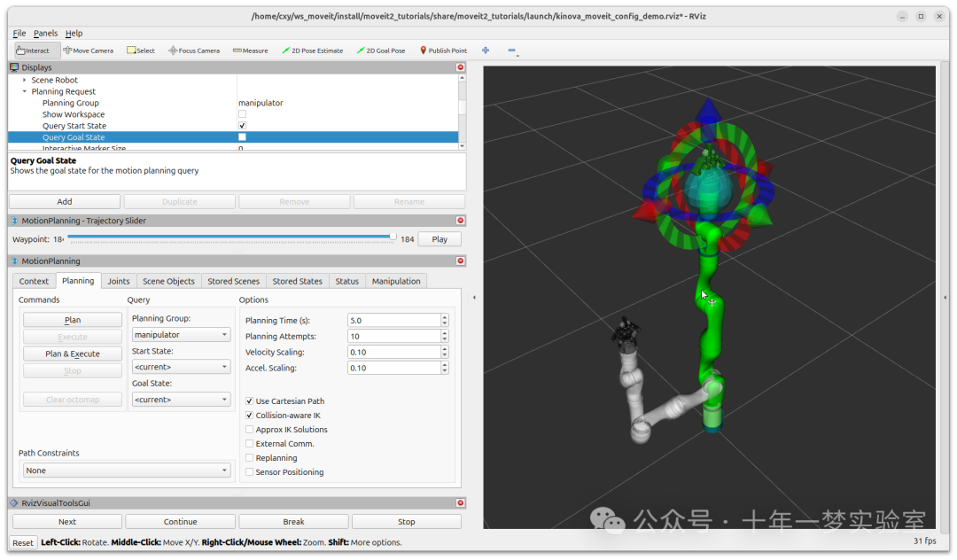Open the File menu
957x560 pixels.
coord(19,33)
